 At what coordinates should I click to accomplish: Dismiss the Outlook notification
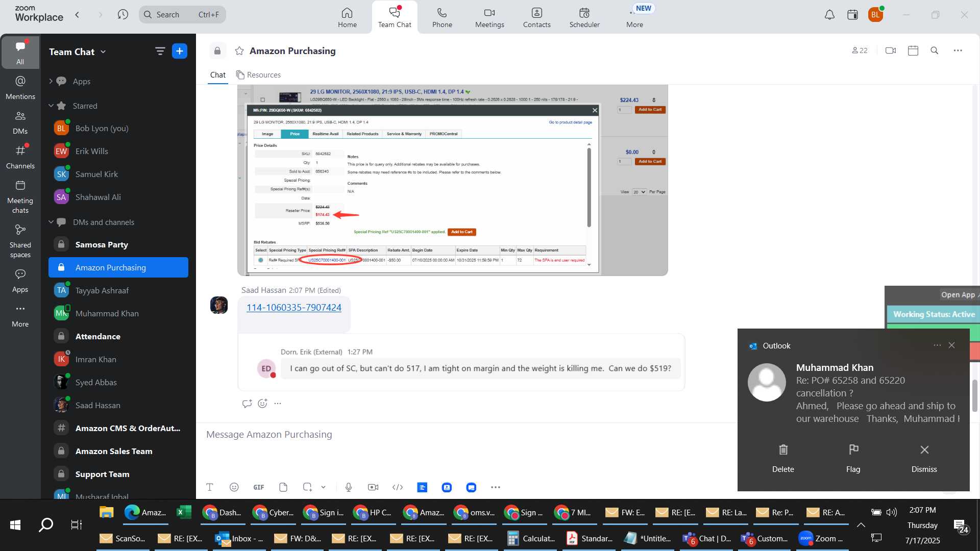(x=924, y=458)
